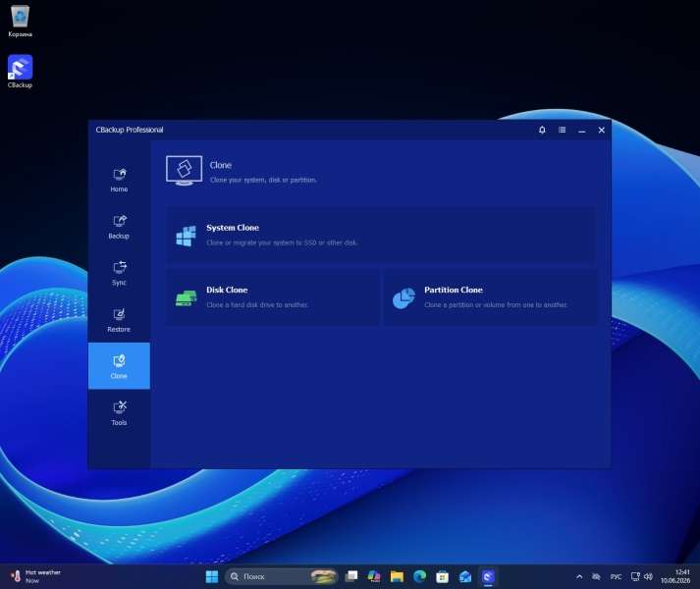The height and width of the screenshot is (589, 700).
Task: Open File Explorer from the taskbar
Action: tap(397, 576)
